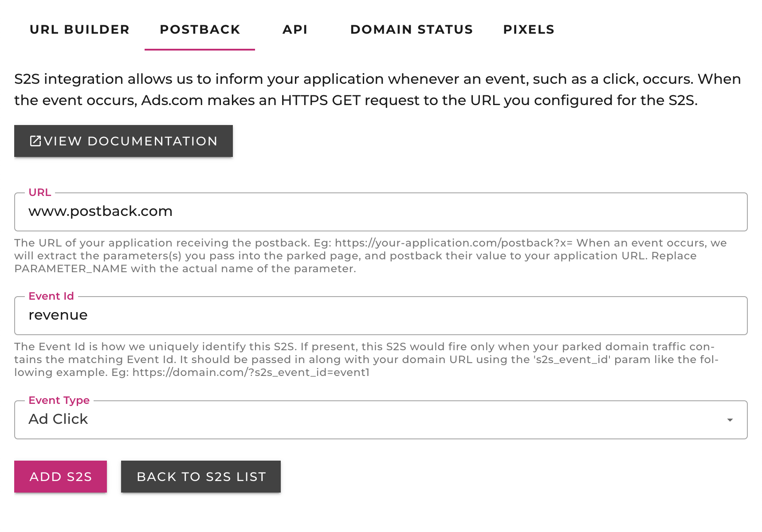This screenshot has height=532, width=762.
Task: Open the API tab
Action: pyautogui.click(x=295, y=30)
